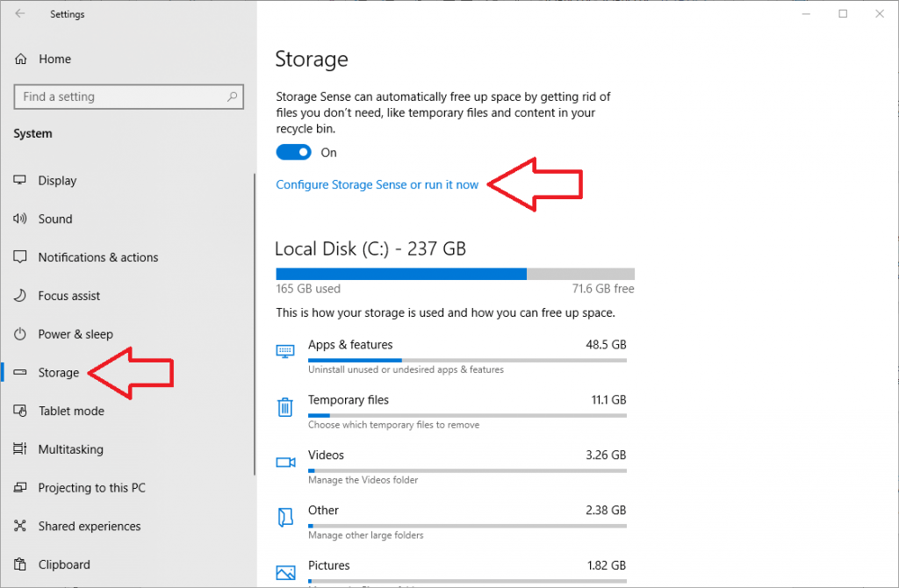Click the Projecting to this PC icon
Viewport: 899px width, 588px height.
point(20,488)
